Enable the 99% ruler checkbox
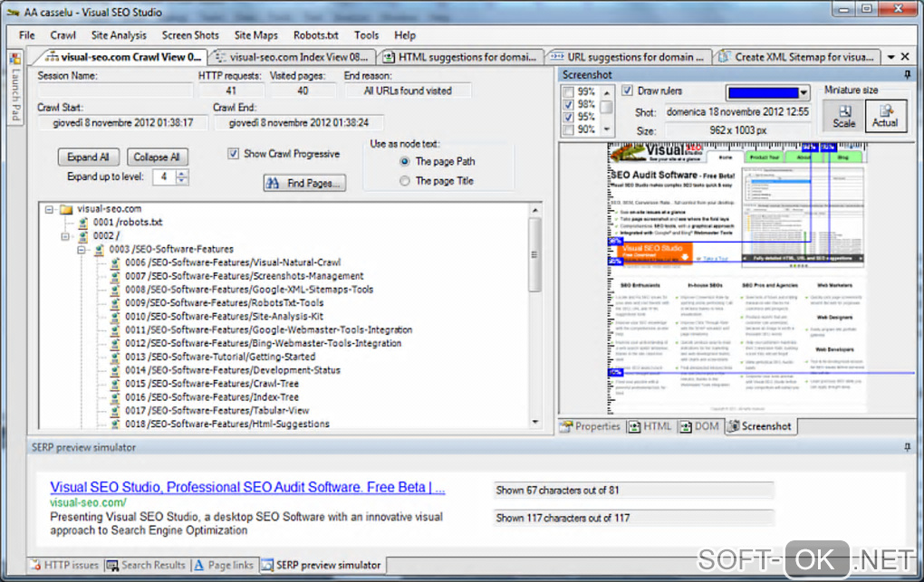Viewport: 924px width, 582px height. tap(569, 92)
